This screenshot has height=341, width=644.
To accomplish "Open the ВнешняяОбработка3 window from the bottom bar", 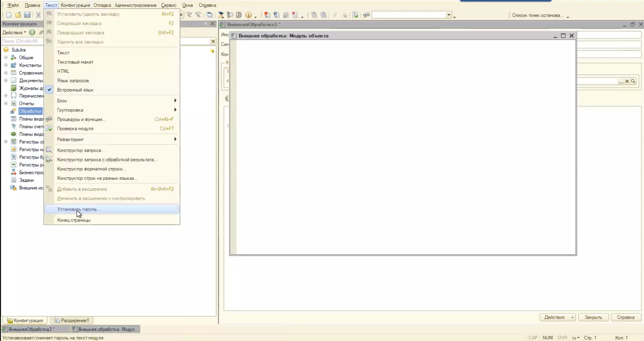I will pyautogui.click(x=36, y=329).
